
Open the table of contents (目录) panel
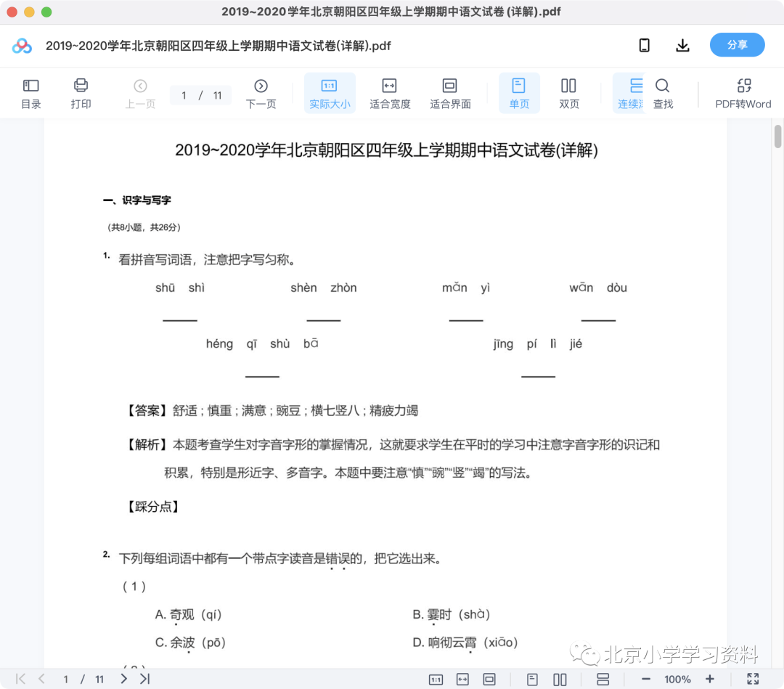pyautogui.click(x=31, y=94)
